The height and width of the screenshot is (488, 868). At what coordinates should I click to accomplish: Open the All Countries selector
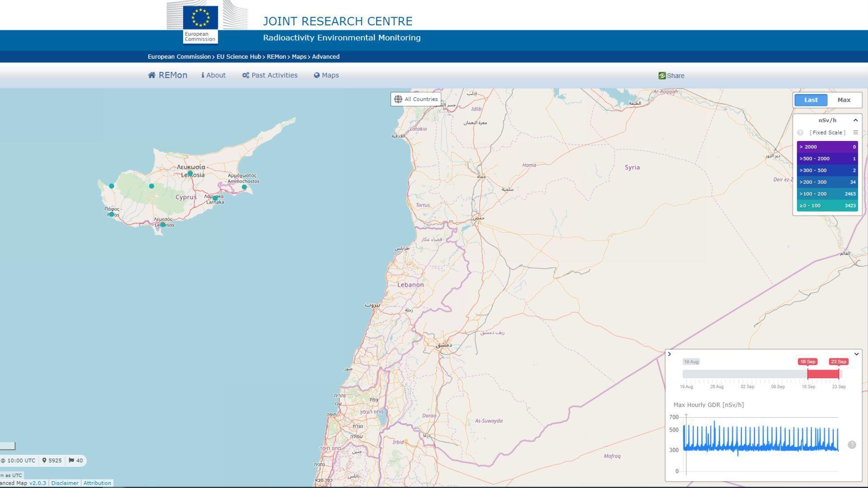[x=415, y=99]
